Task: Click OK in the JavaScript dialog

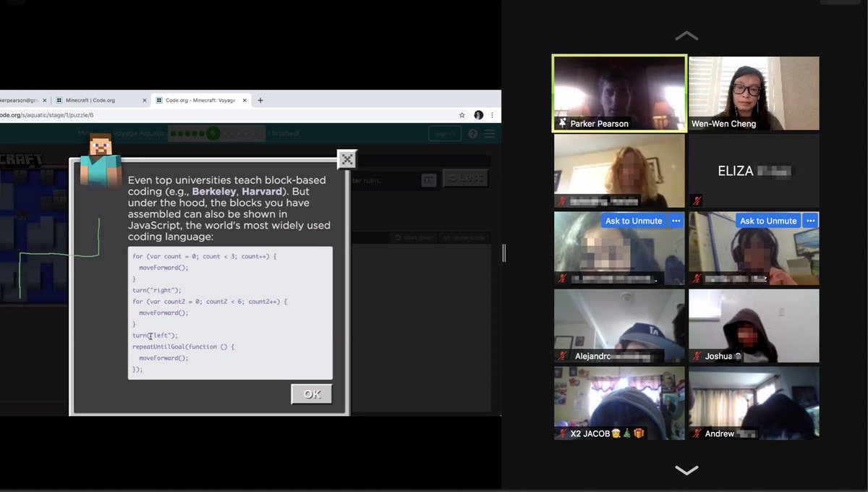Action: [x=312, y=394]
